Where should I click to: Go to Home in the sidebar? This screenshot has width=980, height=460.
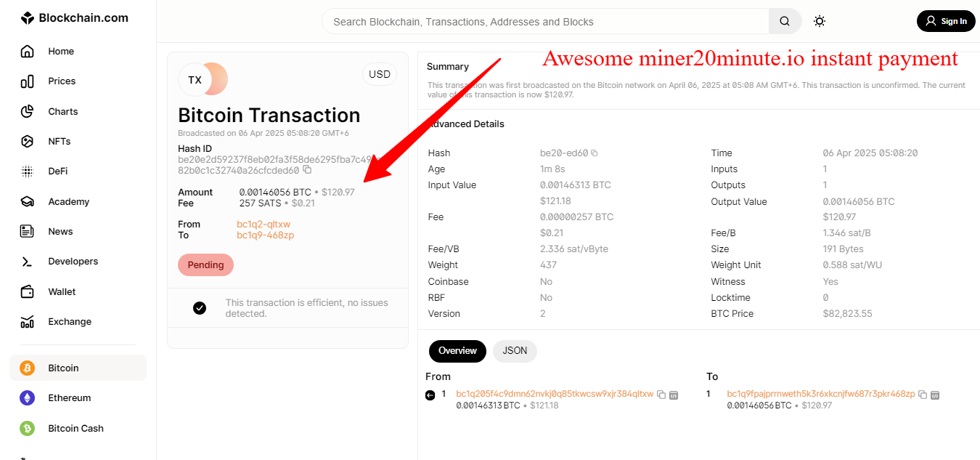[x=61, y=52]
